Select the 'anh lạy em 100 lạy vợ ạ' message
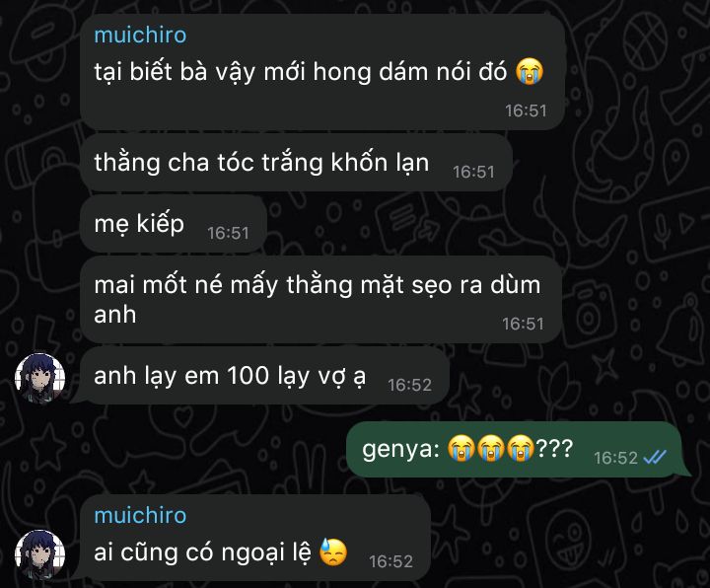Screen dimensions: 710x588 click(264, 376)
